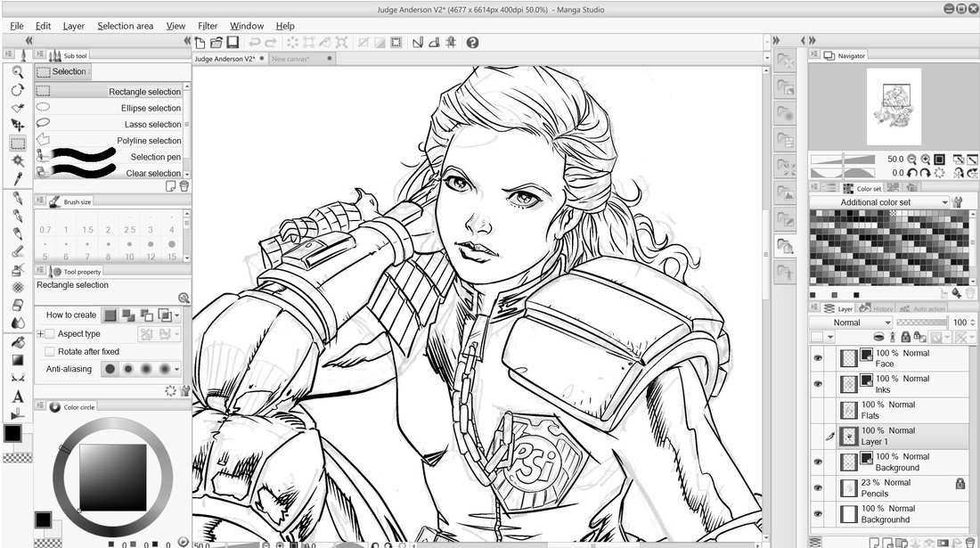Click Lock layer icon in Layer palette
Image resolution: width=980 pixels, height=548 pixels.
[x=906, y=338]
